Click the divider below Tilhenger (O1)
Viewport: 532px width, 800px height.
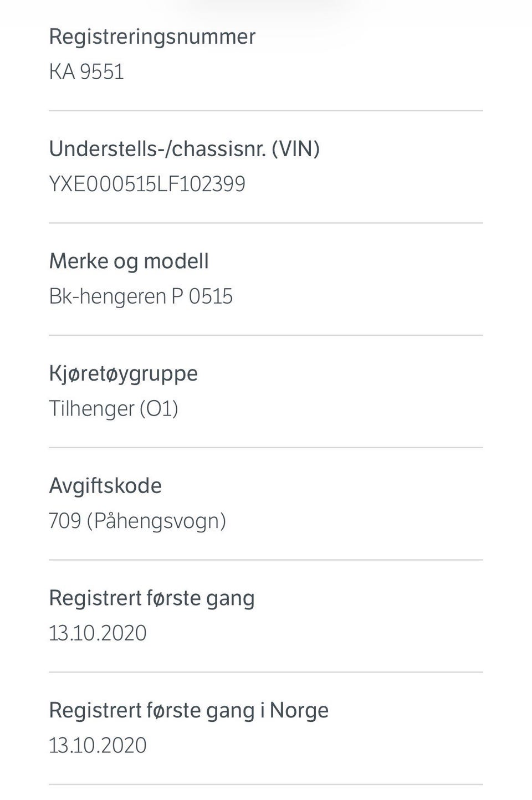[266, 448]
